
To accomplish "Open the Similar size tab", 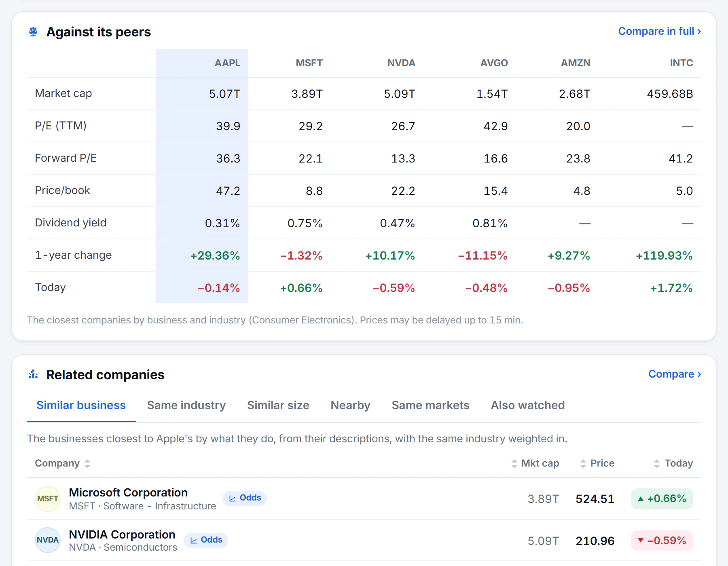I will 278,405.
